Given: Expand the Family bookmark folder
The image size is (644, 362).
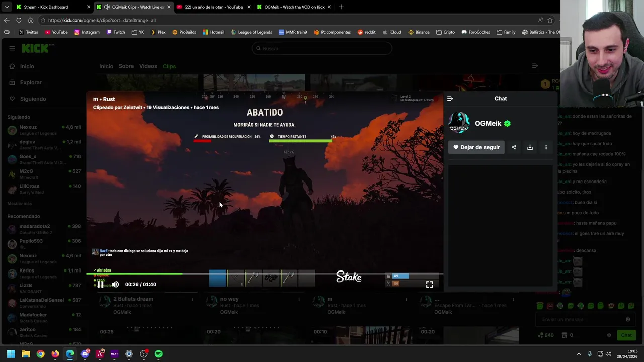Looking at the screenshot, I should tap(506, 32).
